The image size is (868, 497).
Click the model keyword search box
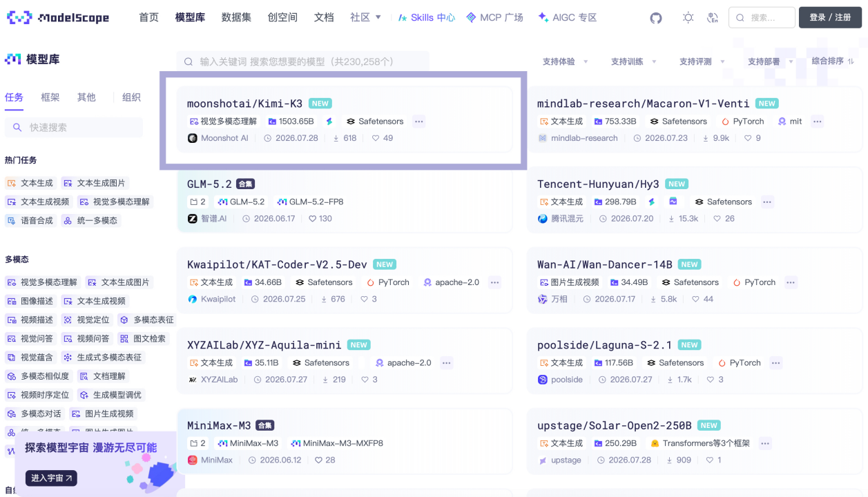302,61
